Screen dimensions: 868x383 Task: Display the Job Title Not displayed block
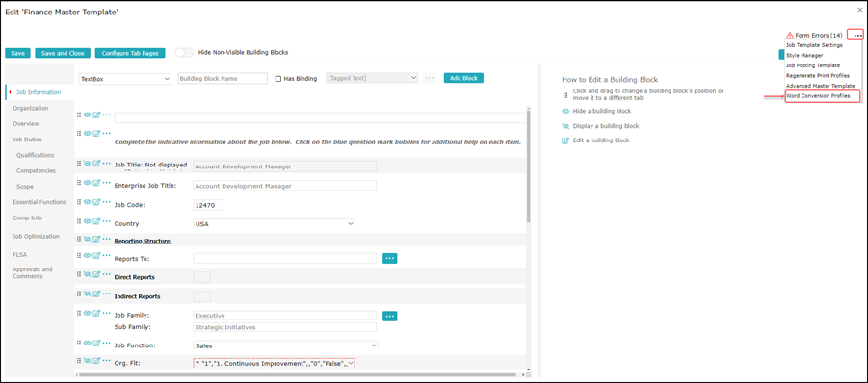coord(87,163)
